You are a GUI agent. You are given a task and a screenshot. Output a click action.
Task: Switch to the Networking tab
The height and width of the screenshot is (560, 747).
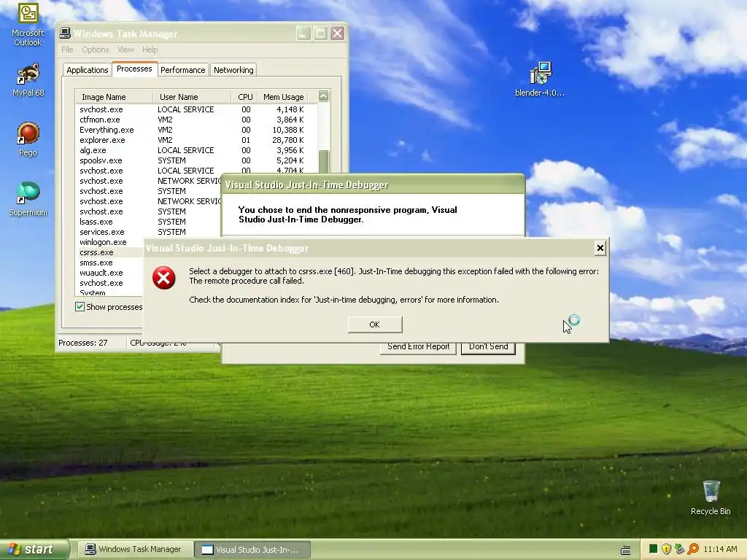point(233,70)
